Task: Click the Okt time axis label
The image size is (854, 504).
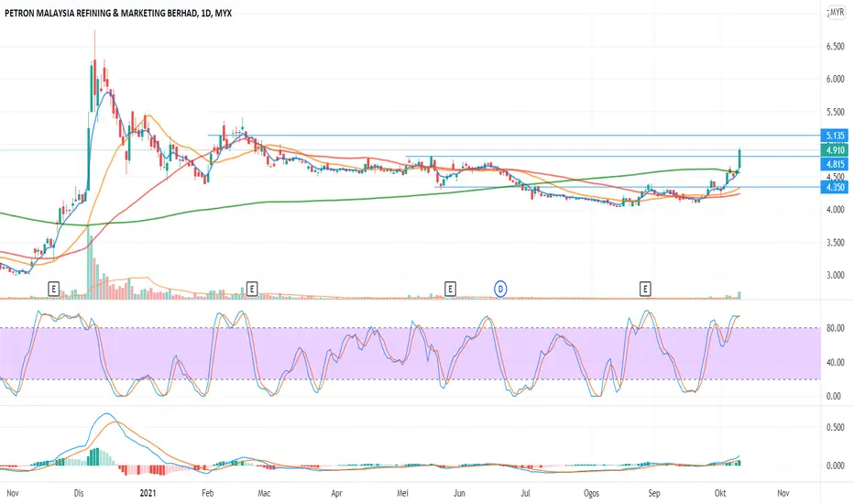Action: 720,493
